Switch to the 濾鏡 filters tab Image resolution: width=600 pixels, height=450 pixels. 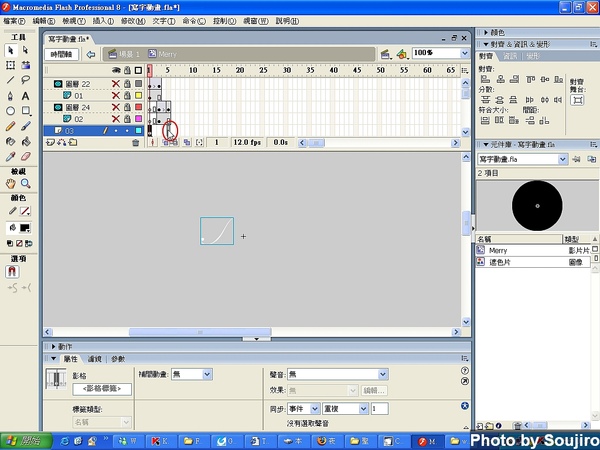(x=95, y=358)
